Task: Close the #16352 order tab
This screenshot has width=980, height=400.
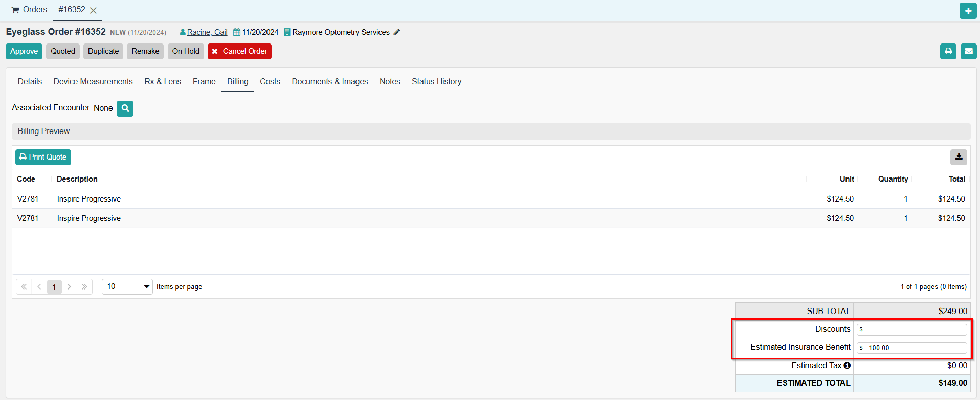Action: pos(93,10)
